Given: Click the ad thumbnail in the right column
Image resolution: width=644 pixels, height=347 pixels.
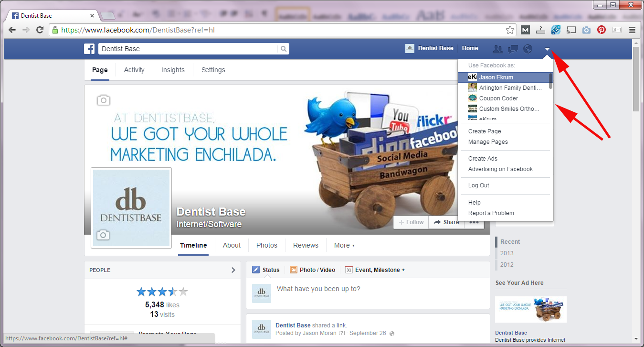Looking at the screenshot, I should click(531, 309).
